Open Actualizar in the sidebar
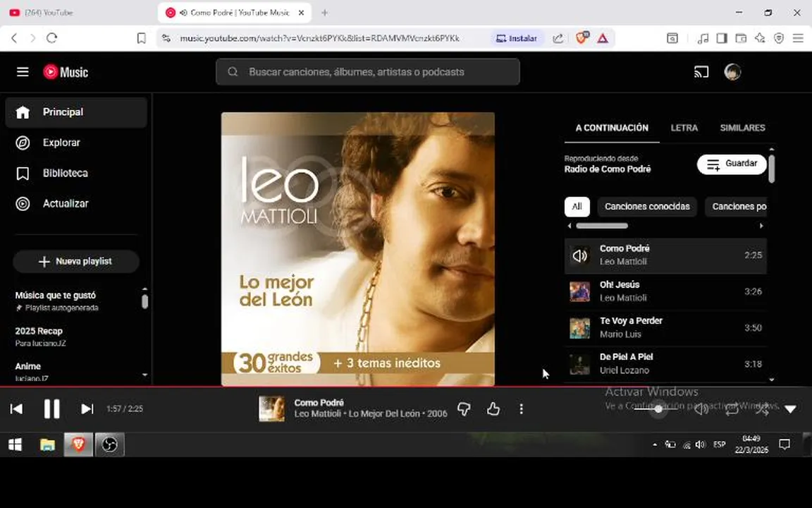812x508 pixels. [76, 204]
